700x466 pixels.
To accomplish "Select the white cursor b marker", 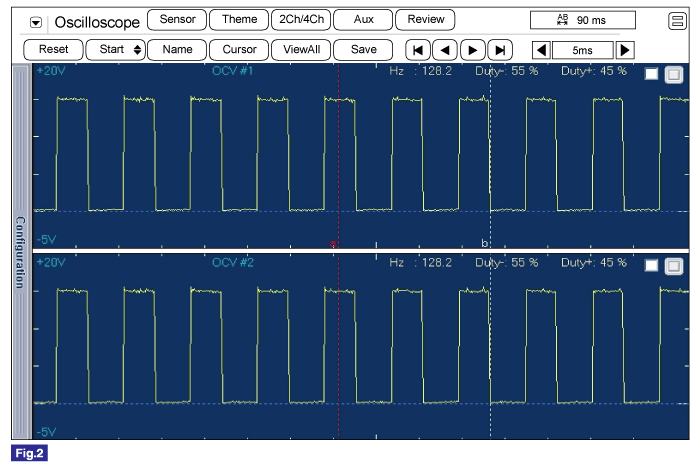I will pos(484,243).
